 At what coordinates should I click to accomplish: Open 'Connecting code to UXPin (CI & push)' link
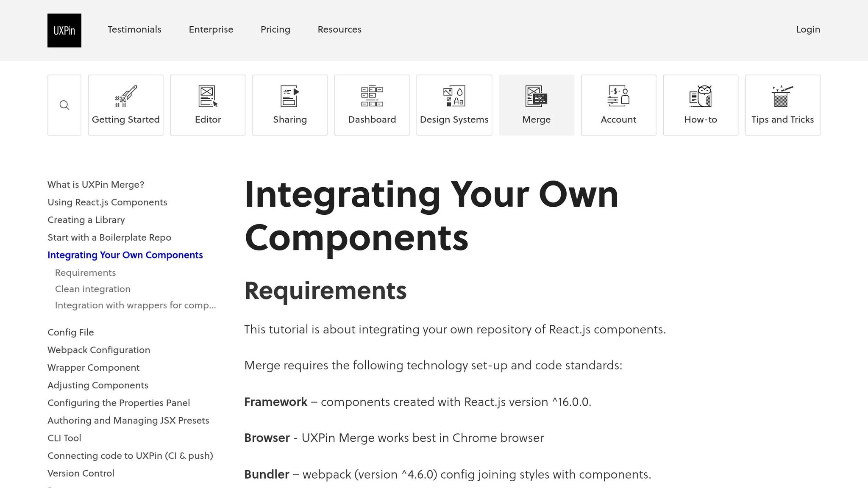click(130, 456)
